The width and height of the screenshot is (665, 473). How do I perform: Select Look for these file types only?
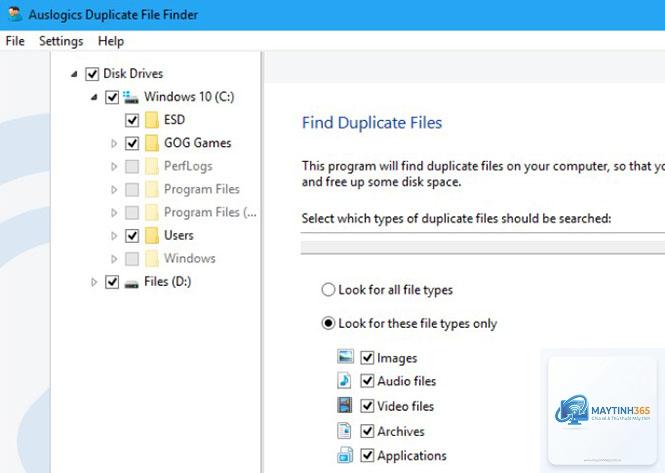pos(328,323)
